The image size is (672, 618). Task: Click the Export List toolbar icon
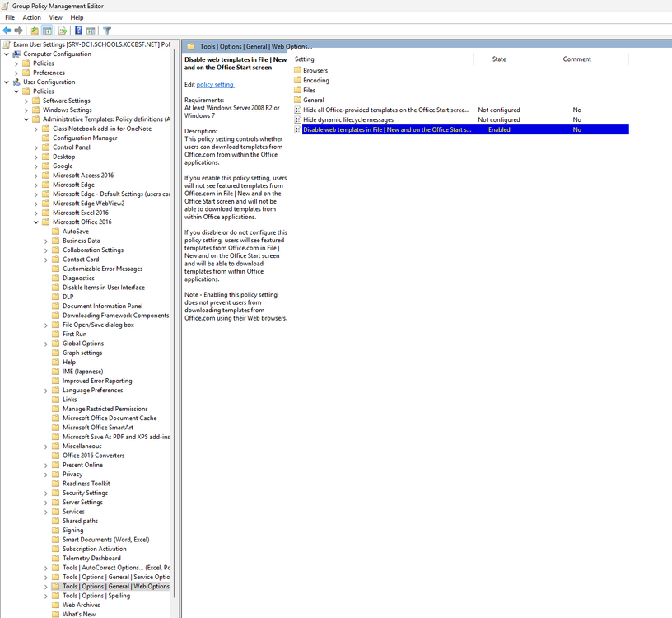pos(63,30)
